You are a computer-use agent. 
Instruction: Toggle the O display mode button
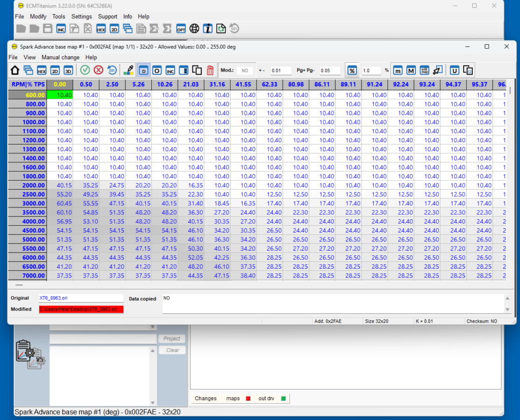coord(157,70)
